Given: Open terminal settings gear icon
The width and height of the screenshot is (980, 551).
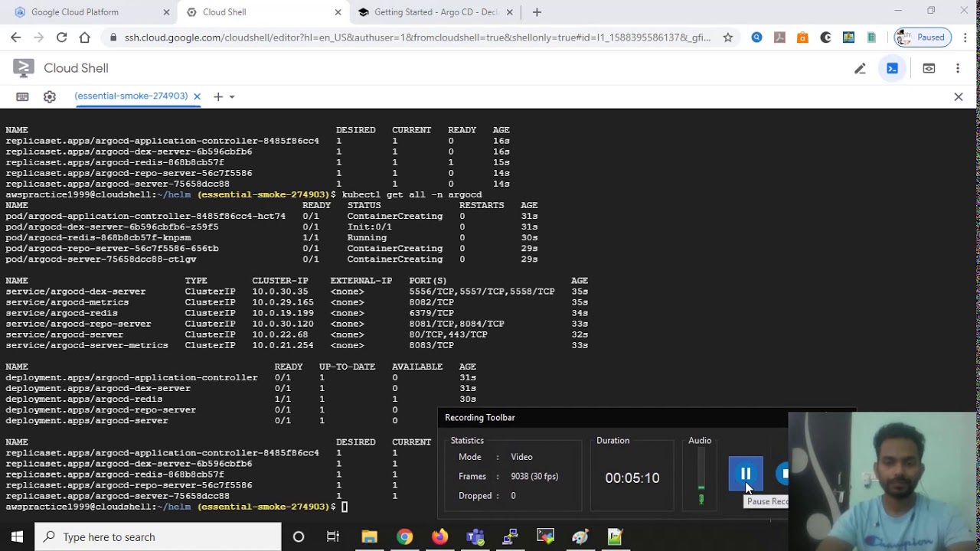Looking at the screenshot, I should point(50,96).
